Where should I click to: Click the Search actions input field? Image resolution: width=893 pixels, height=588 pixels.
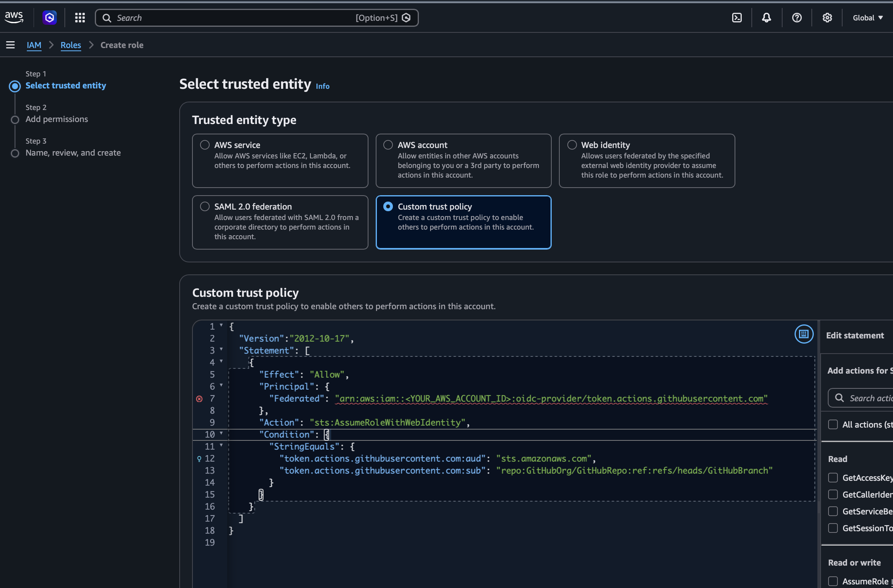(x=860, y=398)
